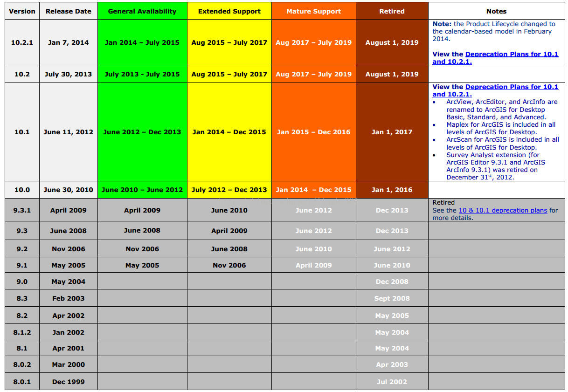Screen dimensions: 568x392
Task: Select the Mature Support header cell
Action: click(x=314, y=11)
